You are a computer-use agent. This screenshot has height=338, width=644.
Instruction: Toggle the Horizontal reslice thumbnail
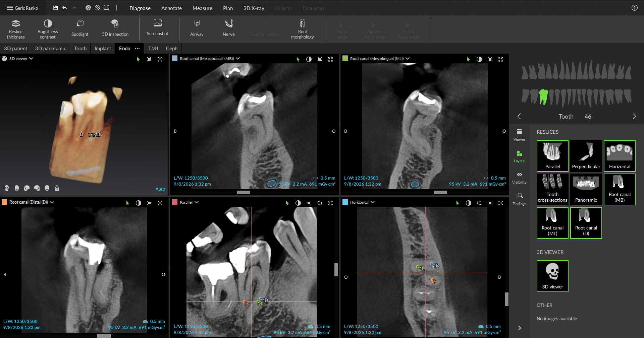click(x=620, y=156)
